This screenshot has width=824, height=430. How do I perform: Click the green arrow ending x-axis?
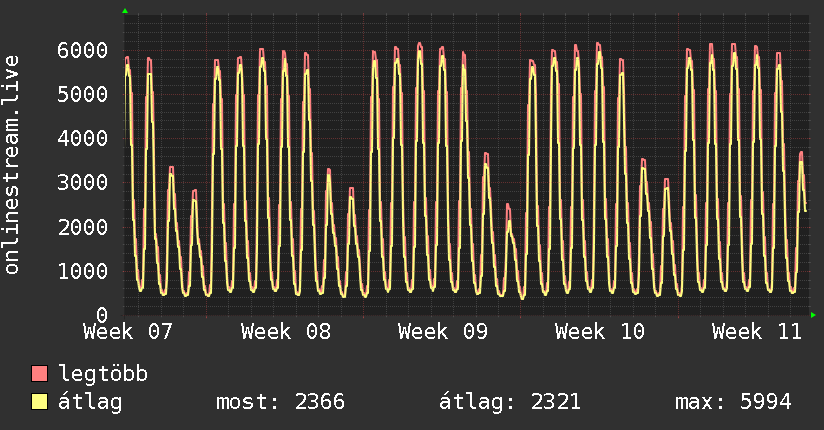(813, 315)
